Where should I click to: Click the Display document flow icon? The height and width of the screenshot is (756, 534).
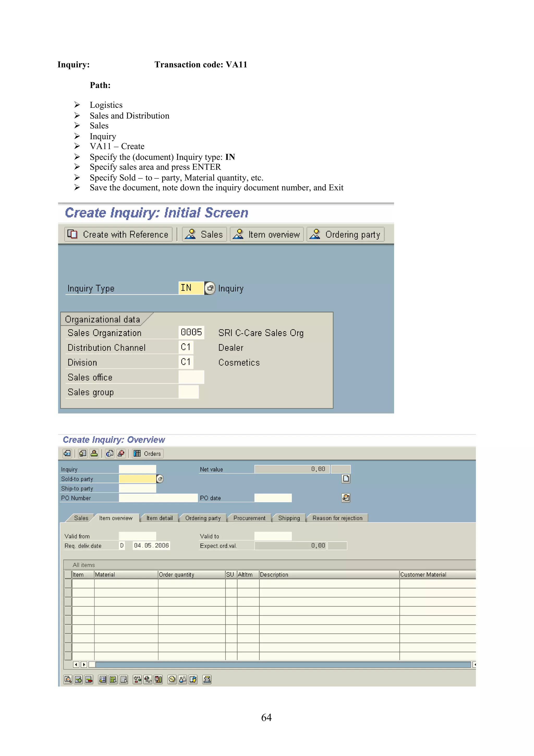67,453
